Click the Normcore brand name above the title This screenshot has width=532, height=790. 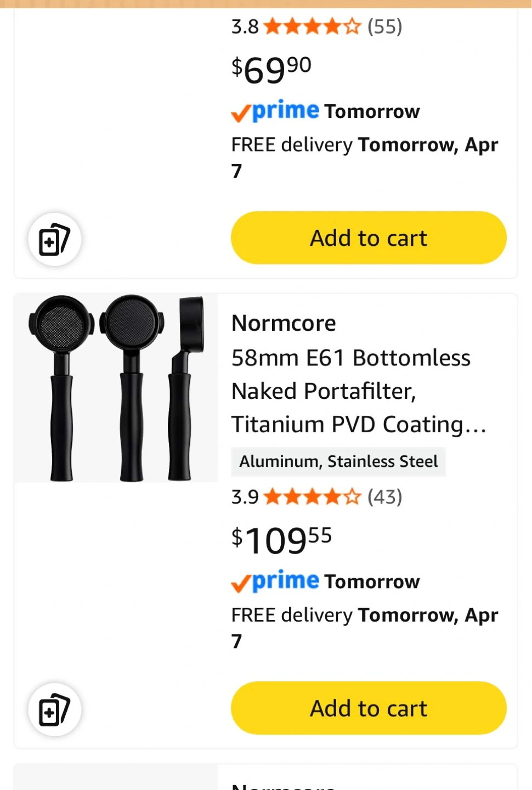tap(284, 323)
